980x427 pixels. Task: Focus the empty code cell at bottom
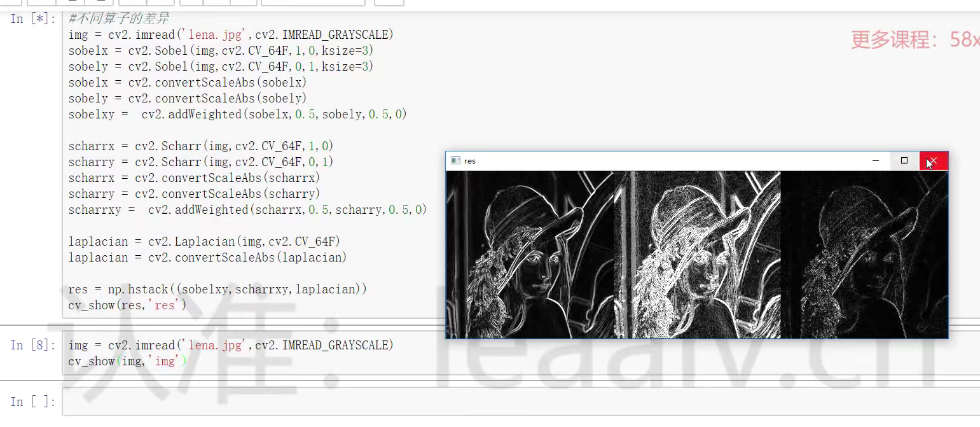pos(509,402)
